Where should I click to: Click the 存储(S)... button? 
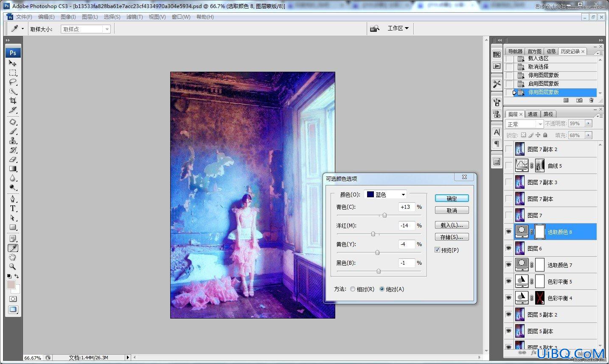[452, 237]
